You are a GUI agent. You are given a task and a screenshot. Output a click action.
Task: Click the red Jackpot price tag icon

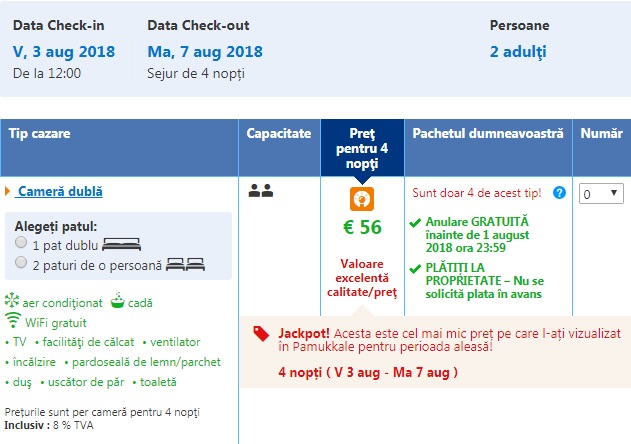260,335
